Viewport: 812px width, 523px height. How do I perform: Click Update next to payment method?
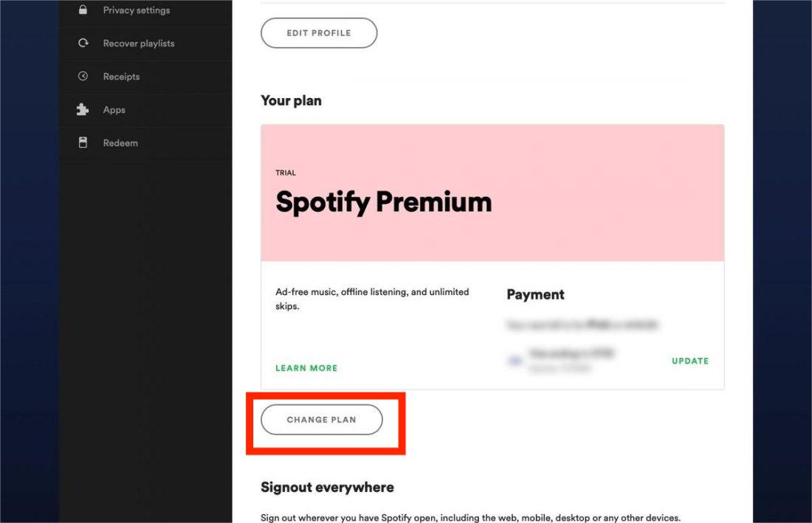tap(690, 361)
